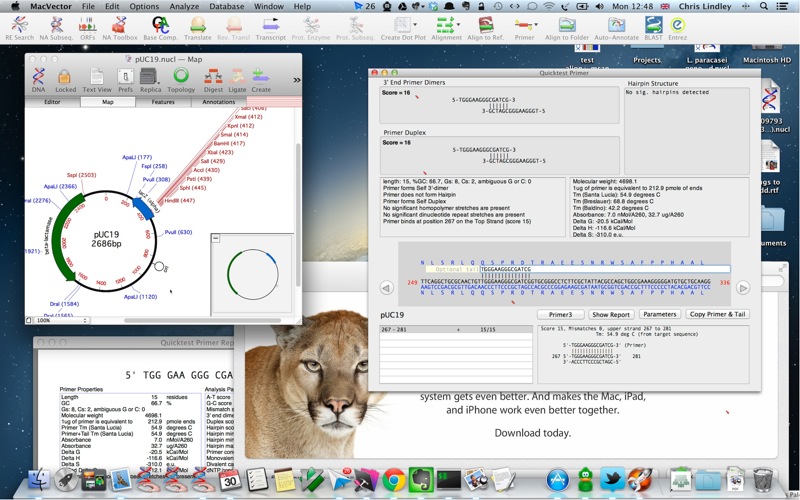Click the Parameters button

coord(659,314)
